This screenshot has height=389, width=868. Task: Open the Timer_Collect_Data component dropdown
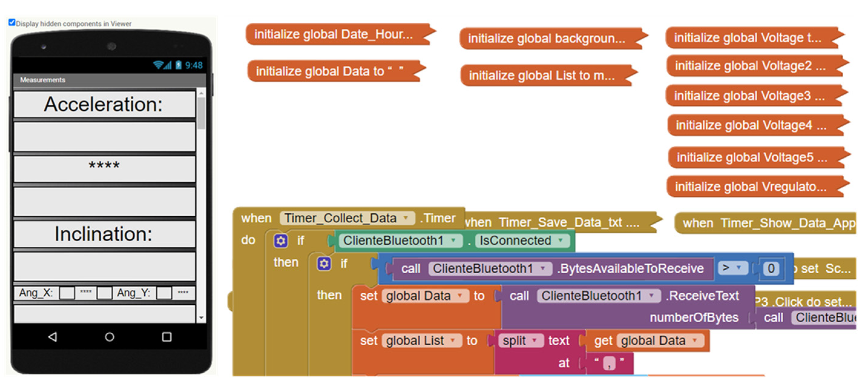click(406, 218)
